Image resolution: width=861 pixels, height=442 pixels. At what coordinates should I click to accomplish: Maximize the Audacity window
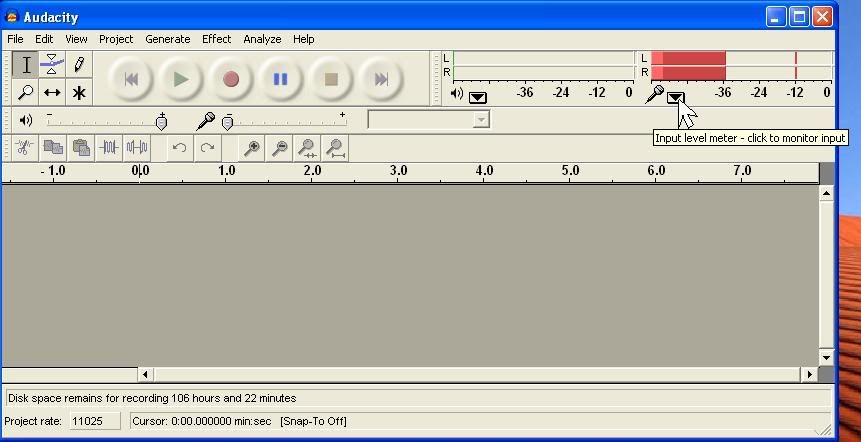click(798, 17)
